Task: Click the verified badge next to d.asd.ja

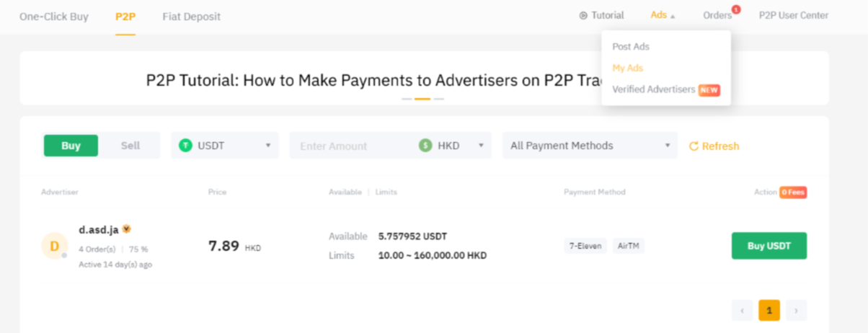Action: (126, 229)
